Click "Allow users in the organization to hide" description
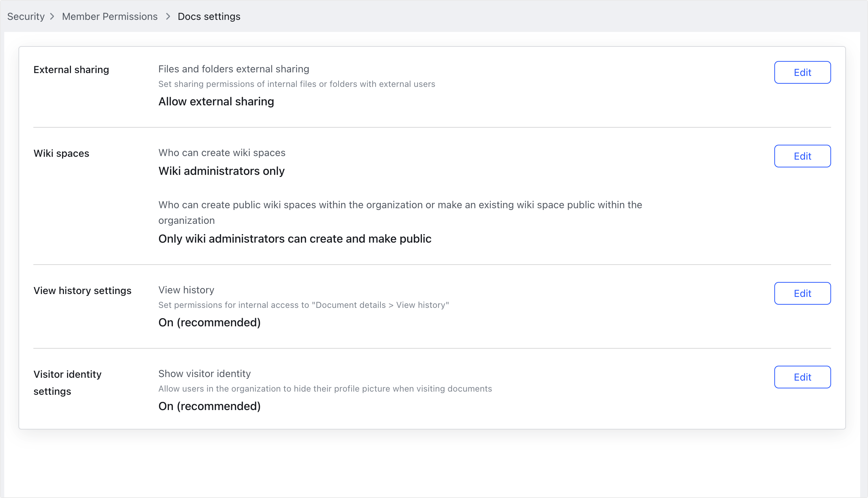868x498 pixels. tap(325, 389)
